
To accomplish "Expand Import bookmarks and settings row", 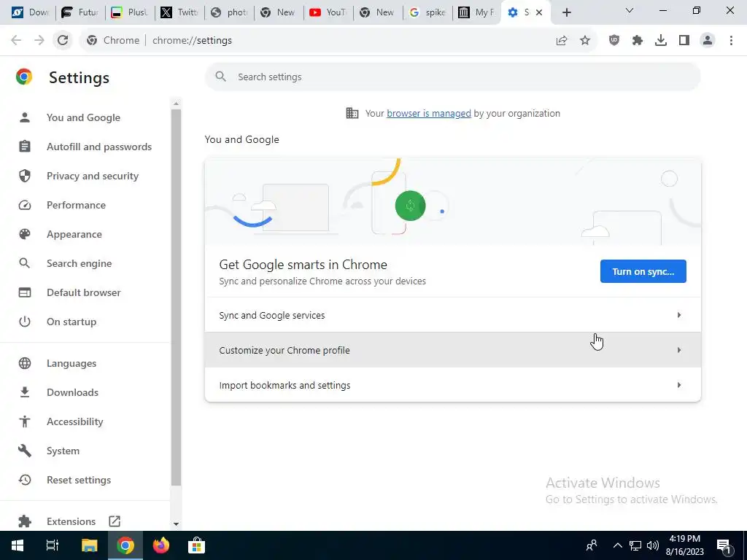I will pyautogui.click(x=452, y=385).
